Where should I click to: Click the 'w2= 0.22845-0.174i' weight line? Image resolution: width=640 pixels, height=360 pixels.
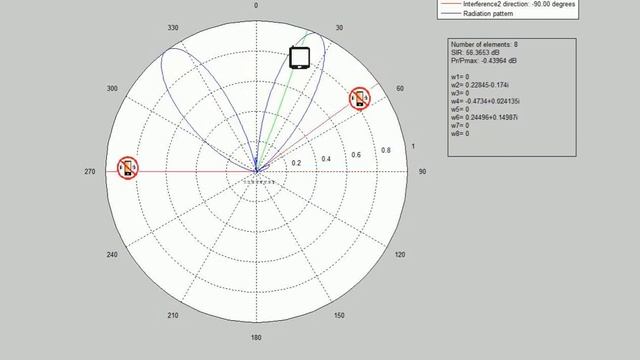point(480,85)
